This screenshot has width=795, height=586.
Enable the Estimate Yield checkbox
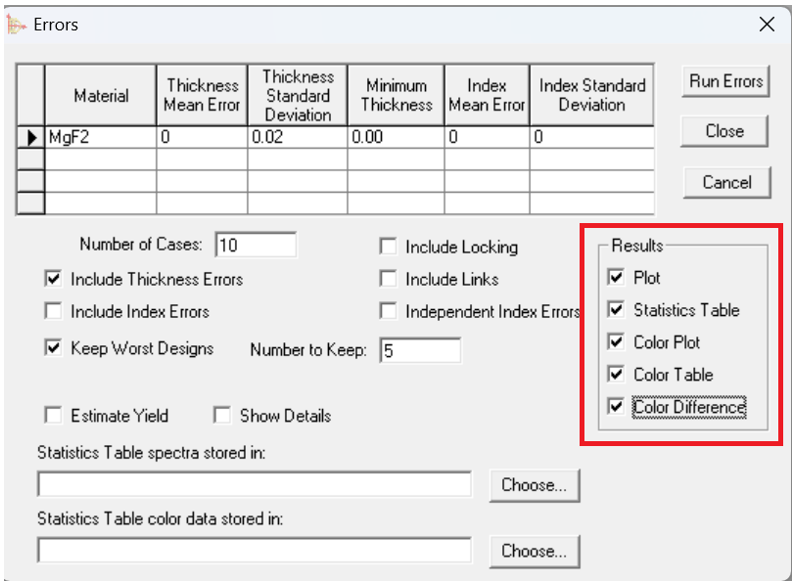pos(54,415)
